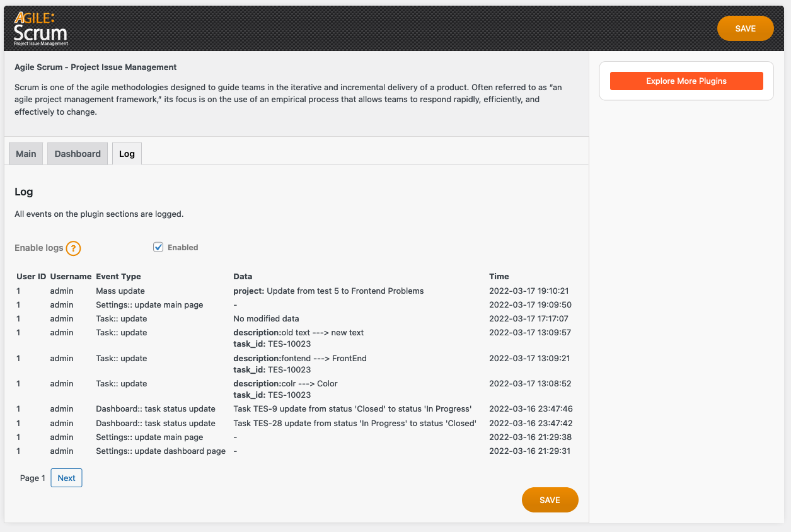Screen dimensions: 791x532
Task: Click the User ID column header
Action: (32, 276)
